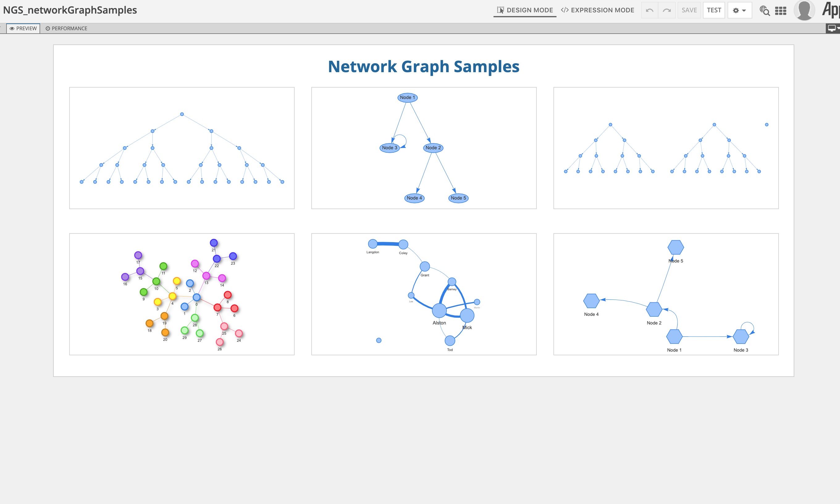Select the Preview tab
The image size is (840, 504).
click(x=23, y=28)
